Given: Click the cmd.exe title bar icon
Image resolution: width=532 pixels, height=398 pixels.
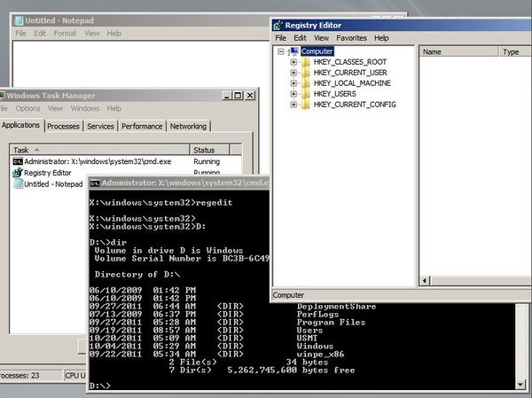Looking at the screenshot, I should click(95, 183).
